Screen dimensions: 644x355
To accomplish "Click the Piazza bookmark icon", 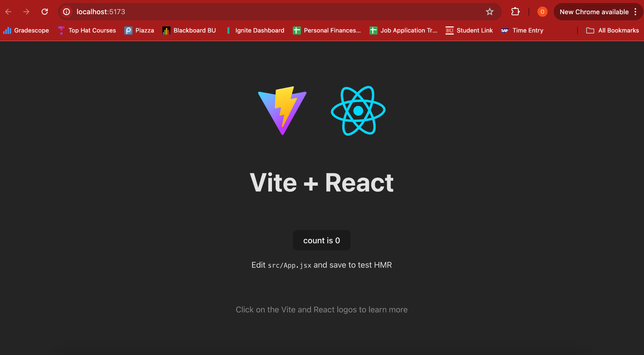I will (x=128, y=30).
